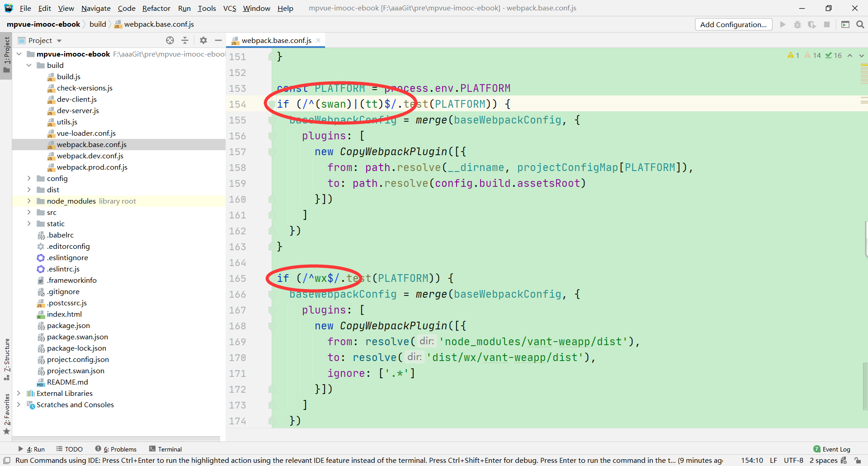The width and height of the screenshot is (868, 466).
Task: Expand the static folder
Action: [29, 223]
